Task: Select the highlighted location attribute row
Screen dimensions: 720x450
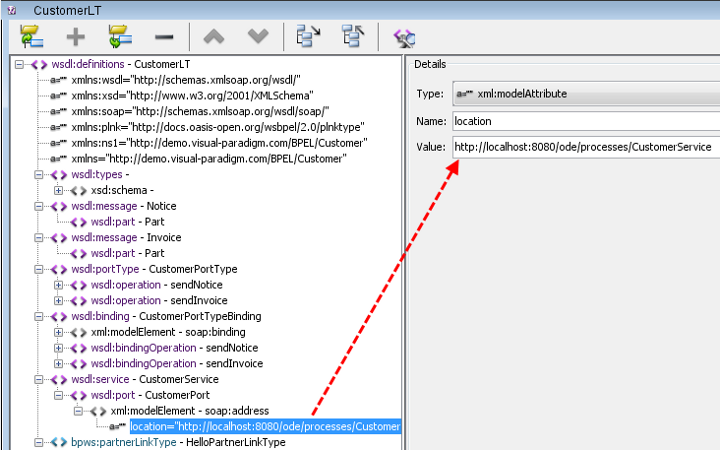Action: [x=265, y=427]
